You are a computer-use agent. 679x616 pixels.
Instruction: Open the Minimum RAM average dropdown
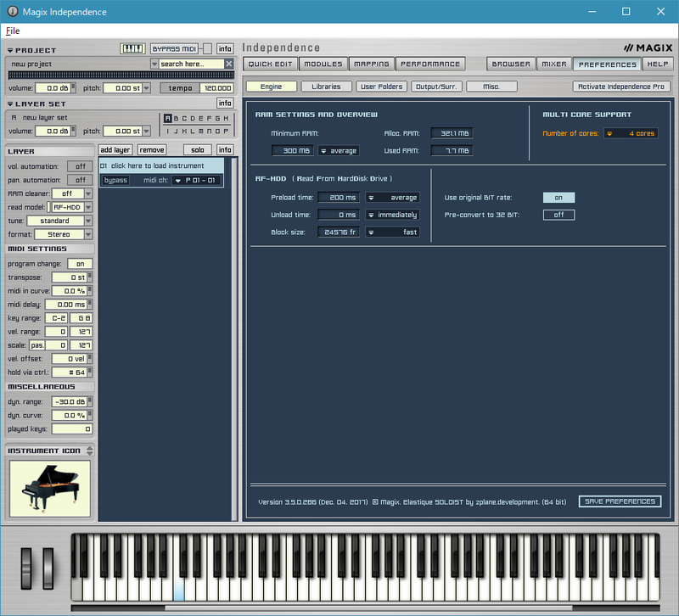(x=339, y=151)
